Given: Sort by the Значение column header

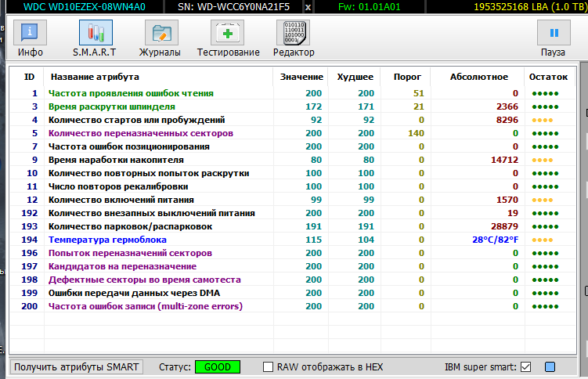Looking at the screenshot, I should [x=301, y=77].
